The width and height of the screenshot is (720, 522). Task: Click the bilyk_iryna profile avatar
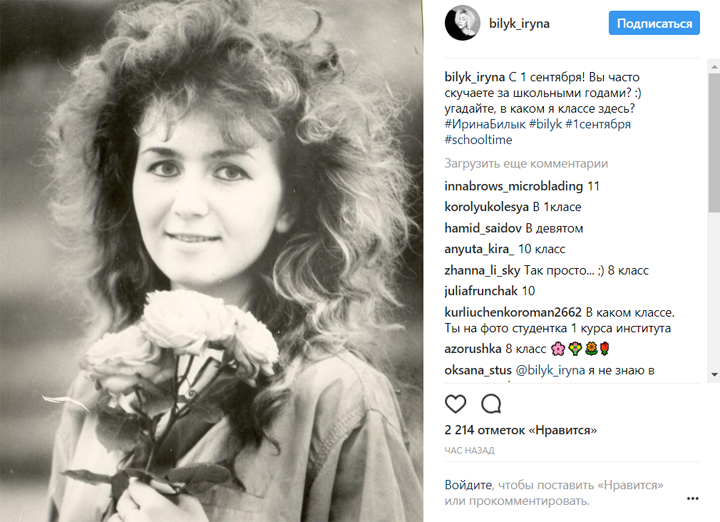[462, 23]
